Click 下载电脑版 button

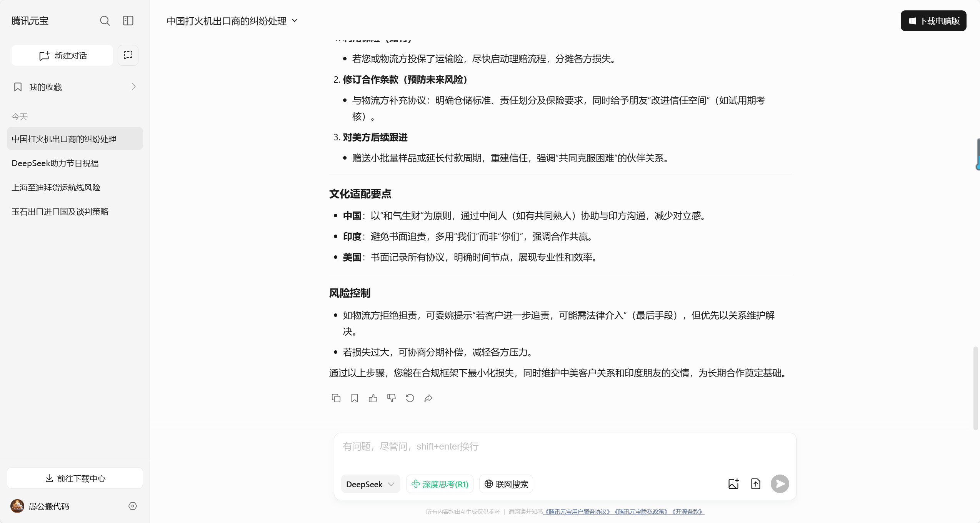coord(933,21)
